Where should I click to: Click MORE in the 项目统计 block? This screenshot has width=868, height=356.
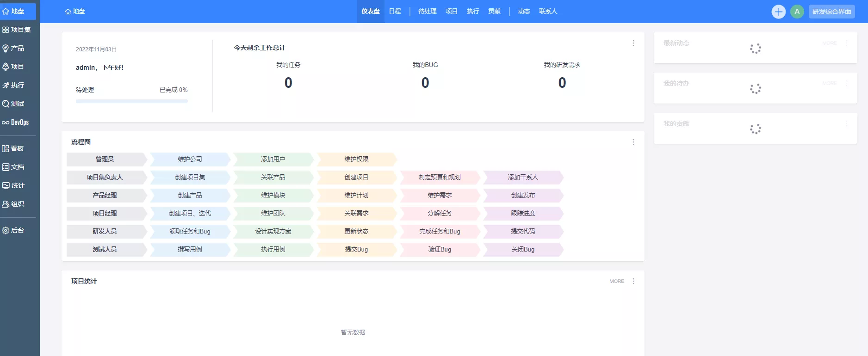(617, 281)
